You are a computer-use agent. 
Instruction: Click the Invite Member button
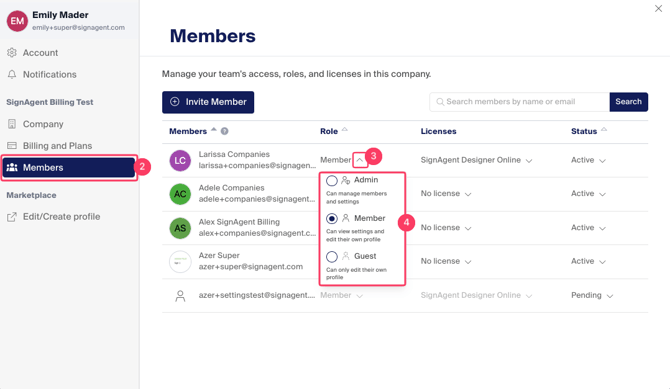208,102
